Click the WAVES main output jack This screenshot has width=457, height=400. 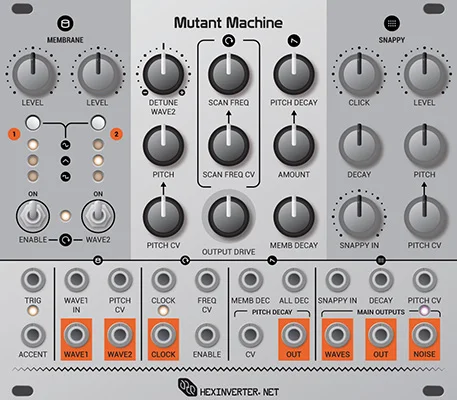click(x=337, y=335)
